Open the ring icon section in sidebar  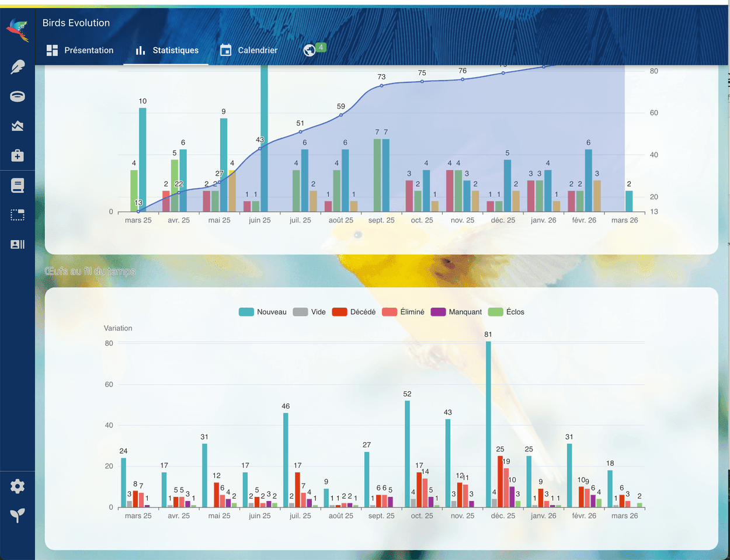[18, 96]
